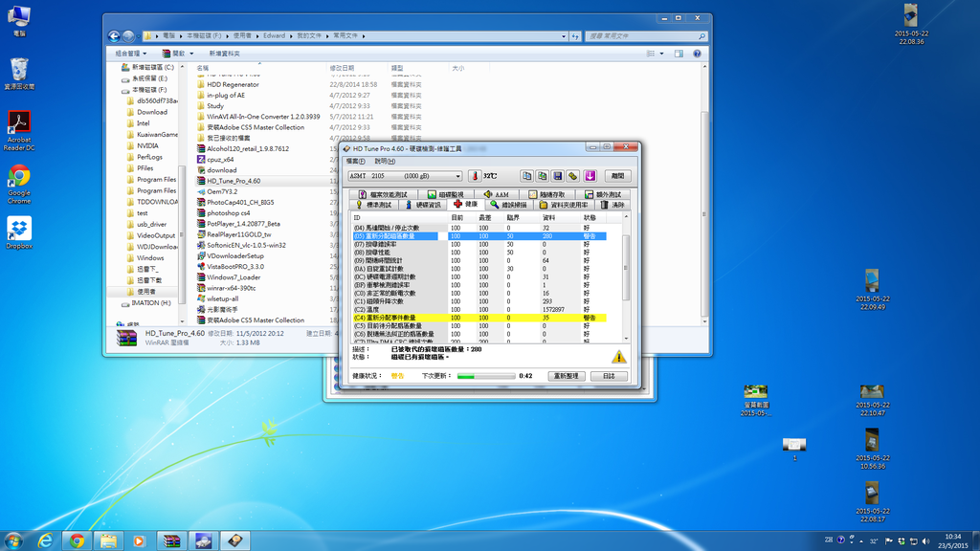Image resolution: width=980 pixels, height=551 pixels.
Task: Go back with Explorer's blue back arrow
Action: coord(114,36)
